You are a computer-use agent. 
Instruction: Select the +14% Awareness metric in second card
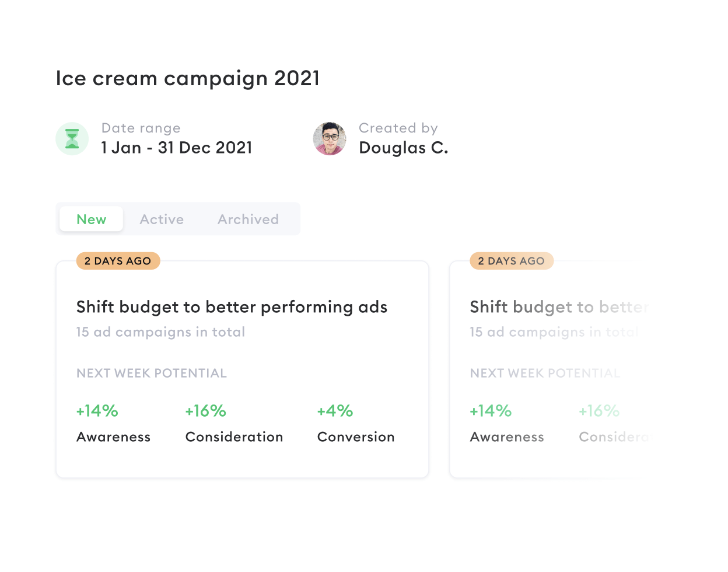point(507,424)
